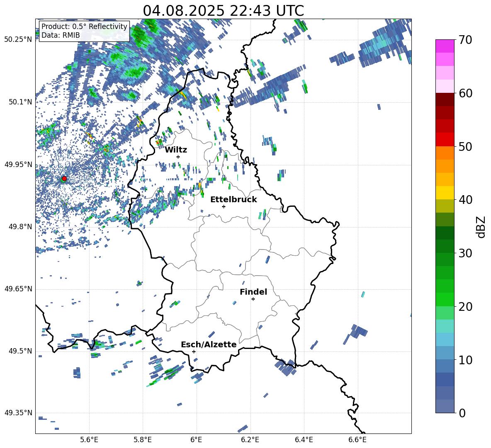Image resolution: width=491 pixels, height=448 pixels.
Task: Click the Wiltz station cross marker
Action: [x=178, y=157]
